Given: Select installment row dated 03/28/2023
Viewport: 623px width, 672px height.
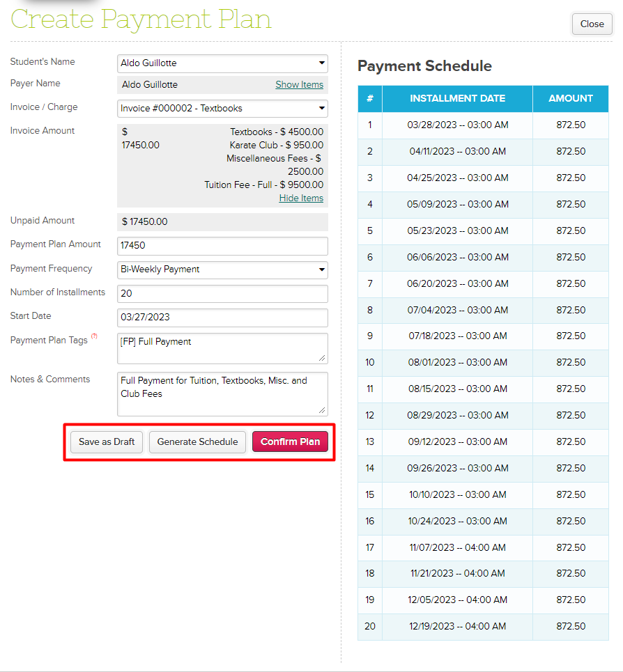Looking at the screenshot, I should (457, 125).
